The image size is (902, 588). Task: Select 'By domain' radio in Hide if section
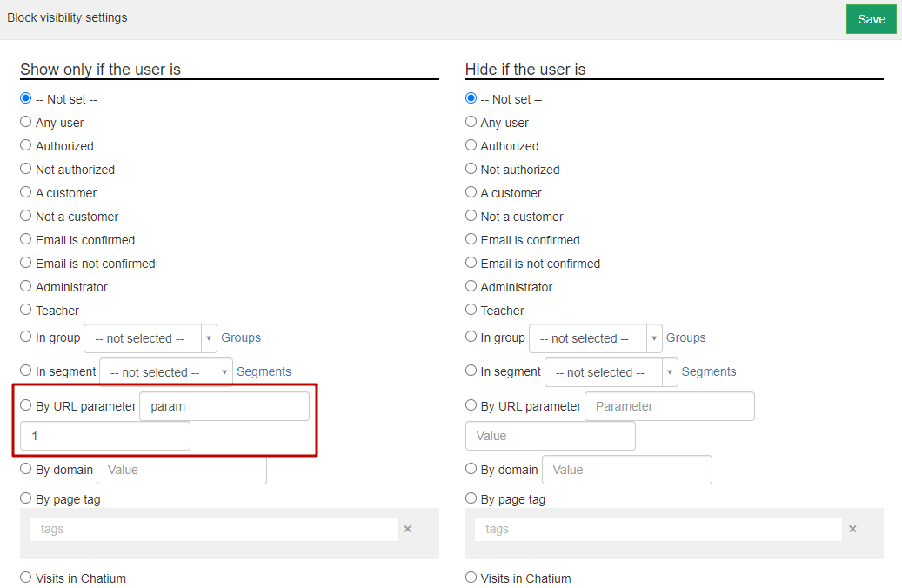coord(471,469)
